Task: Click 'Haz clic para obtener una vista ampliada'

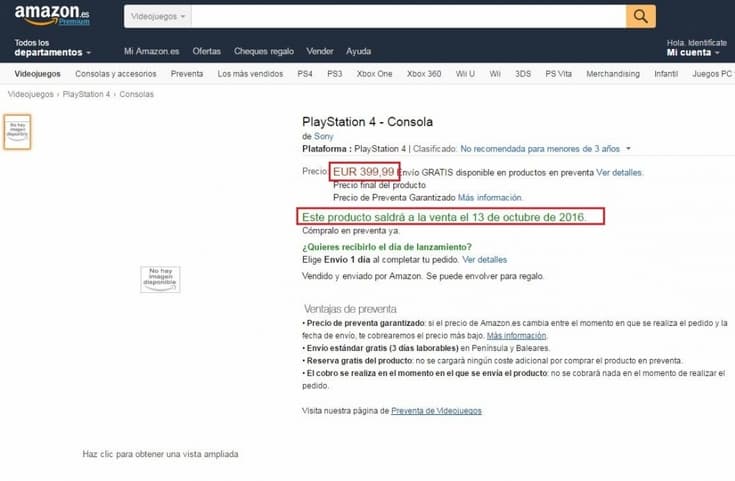Action: [160, 454]
